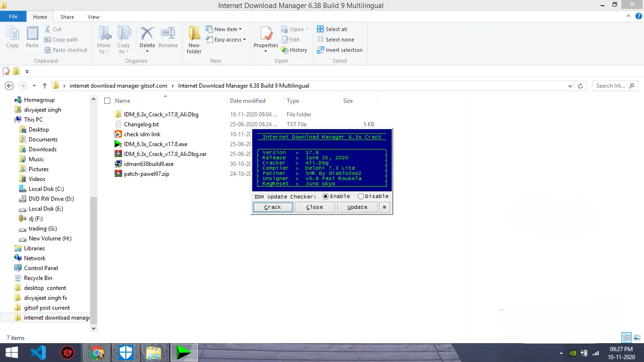Click the Crack button in the dialog

pyautogui.click(x=272, y=207)
